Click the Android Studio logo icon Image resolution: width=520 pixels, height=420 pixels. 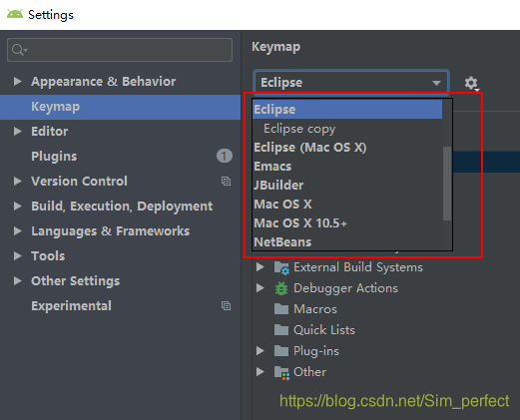pos(15,14)
